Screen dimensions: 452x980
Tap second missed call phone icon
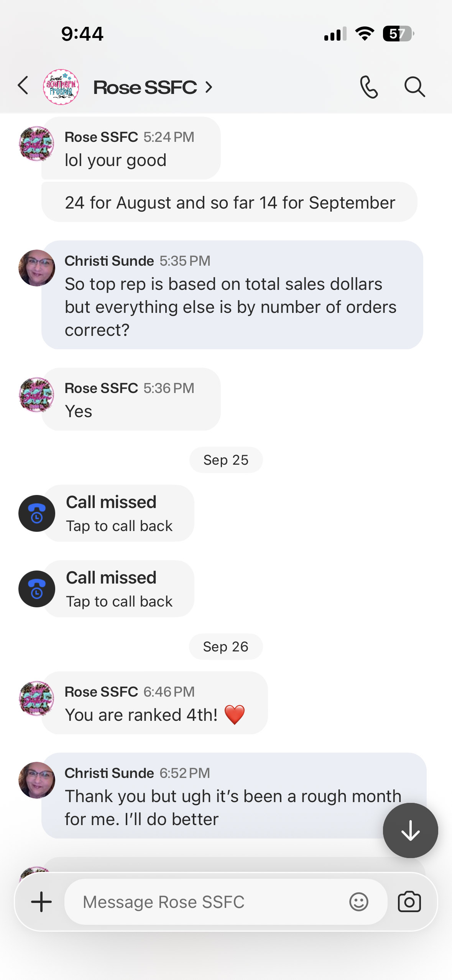coord(37,589)
